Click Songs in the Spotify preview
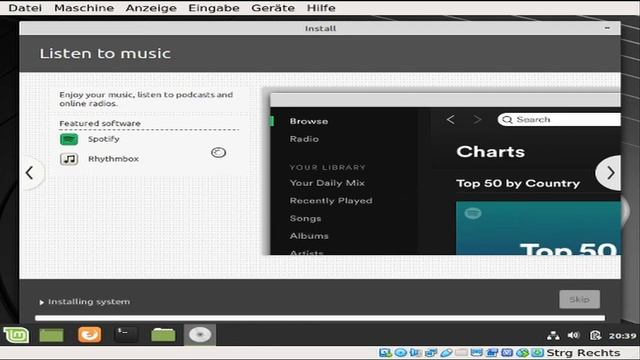Screen dimensions: 640x360 pos(305,218)
